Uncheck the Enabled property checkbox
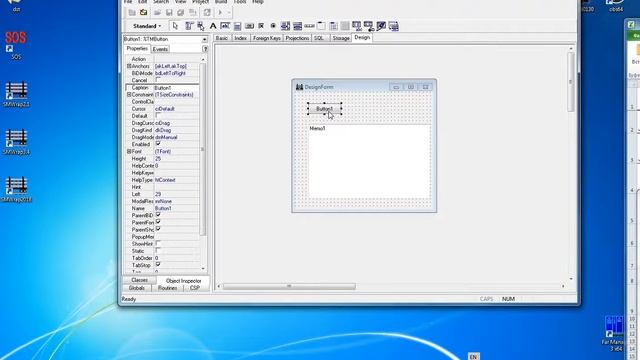 point(158,144)
